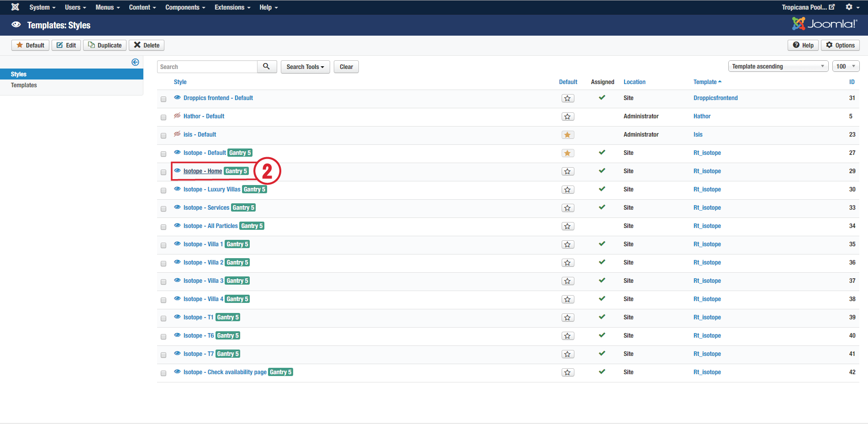Select the Isotope - Check availability page checkbox
Screen dimensions: 868x424
pyautogui.click(x=163, y=373)
